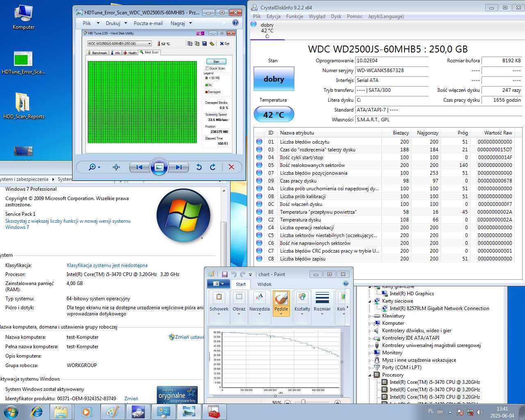Click Undo arrow in Paint quick access

click(x=234, y=274)
